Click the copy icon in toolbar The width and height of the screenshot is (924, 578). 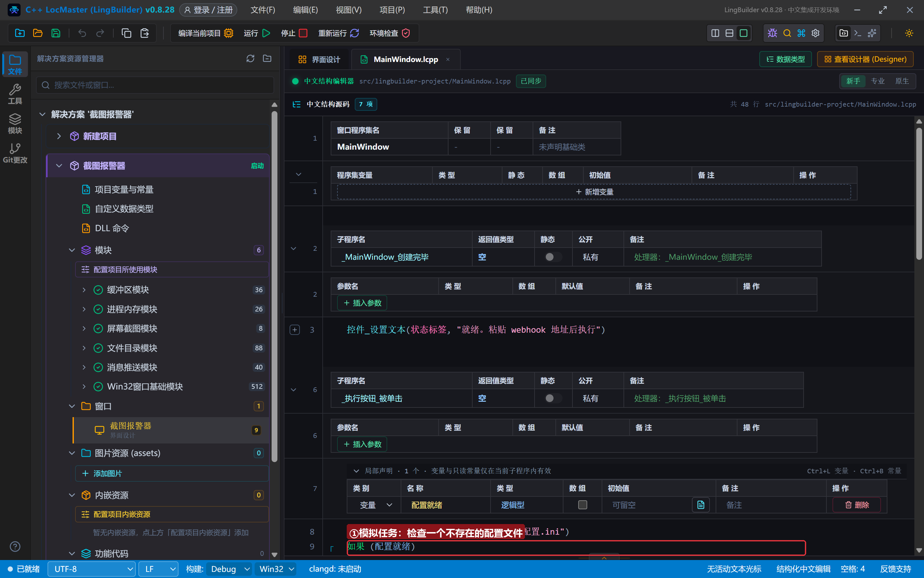coord(126,33)
